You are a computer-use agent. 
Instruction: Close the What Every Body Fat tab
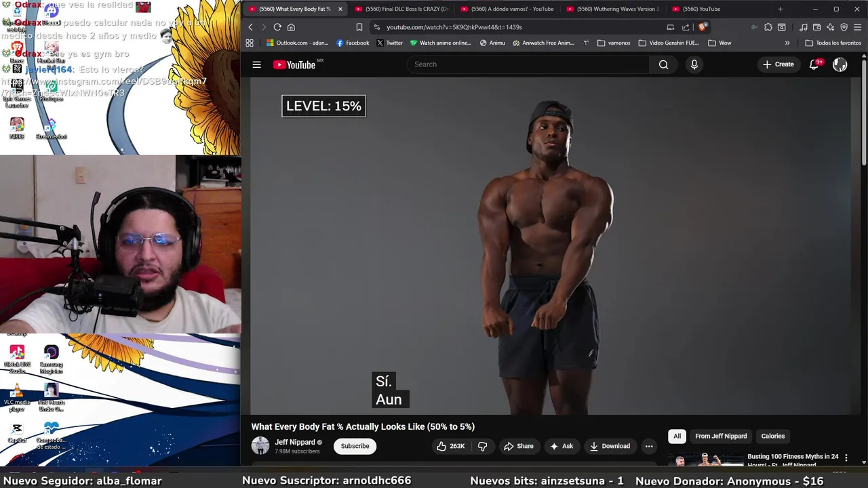coord(340,9)
